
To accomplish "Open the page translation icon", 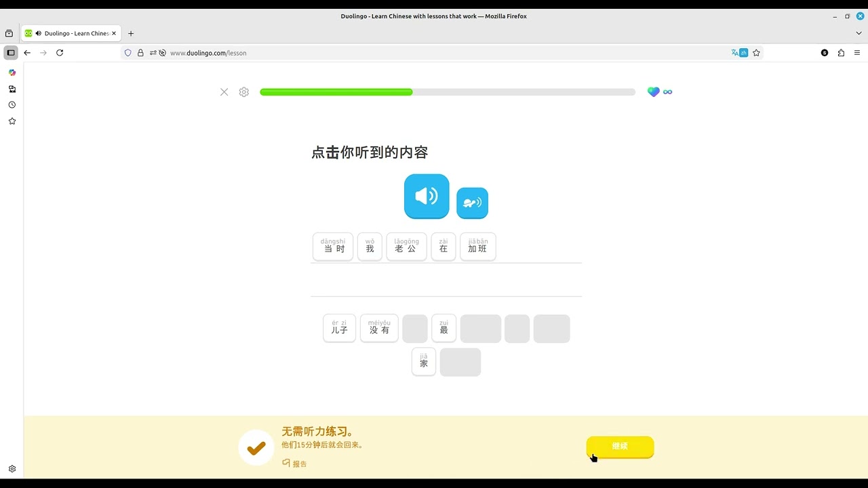I will click(739, 53).
